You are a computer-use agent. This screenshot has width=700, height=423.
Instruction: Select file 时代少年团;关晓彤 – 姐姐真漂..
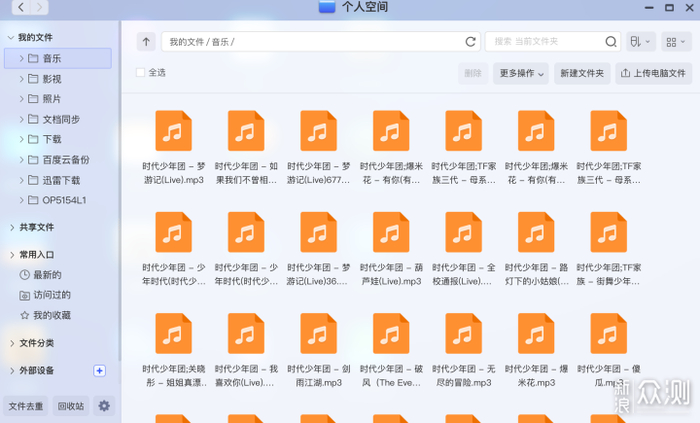(x=174, y=350)
